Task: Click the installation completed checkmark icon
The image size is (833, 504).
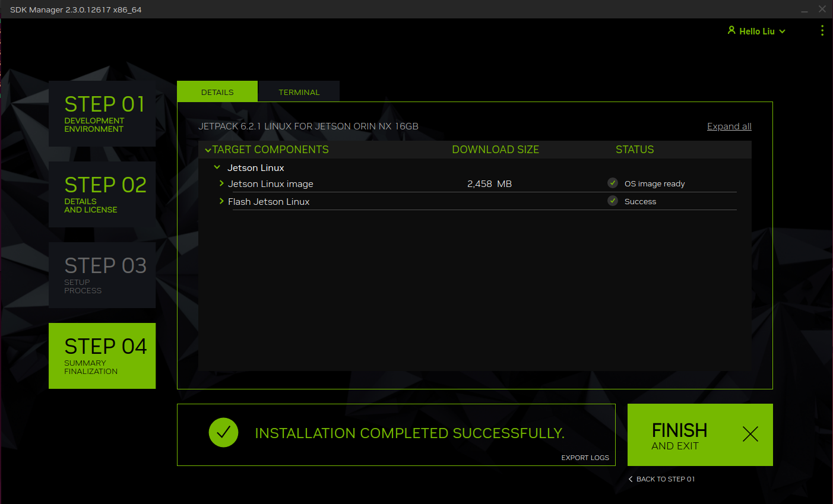Action: (x=223, y=433)
